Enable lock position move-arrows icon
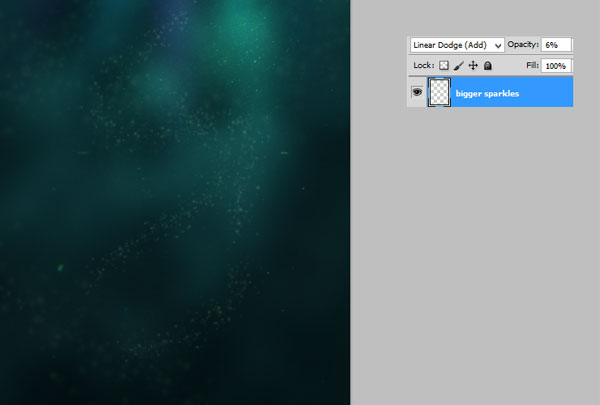Image resolution: width=600 pixels, height=405 pixels. point(473,66)
